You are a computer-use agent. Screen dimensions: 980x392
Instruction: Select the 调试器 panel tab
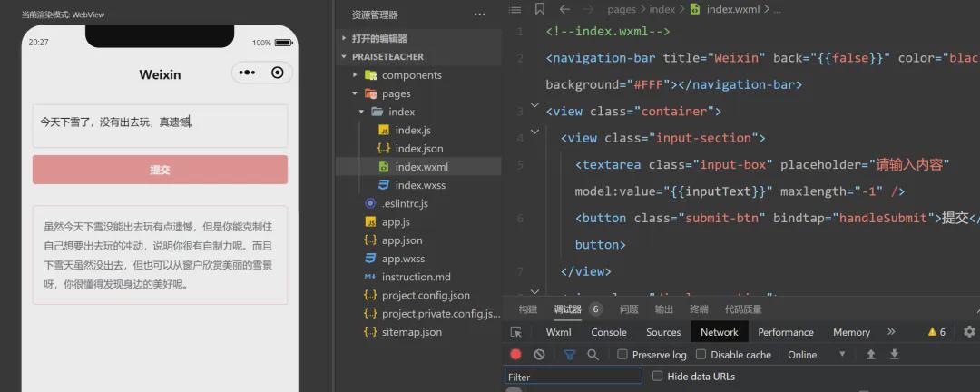567,309
